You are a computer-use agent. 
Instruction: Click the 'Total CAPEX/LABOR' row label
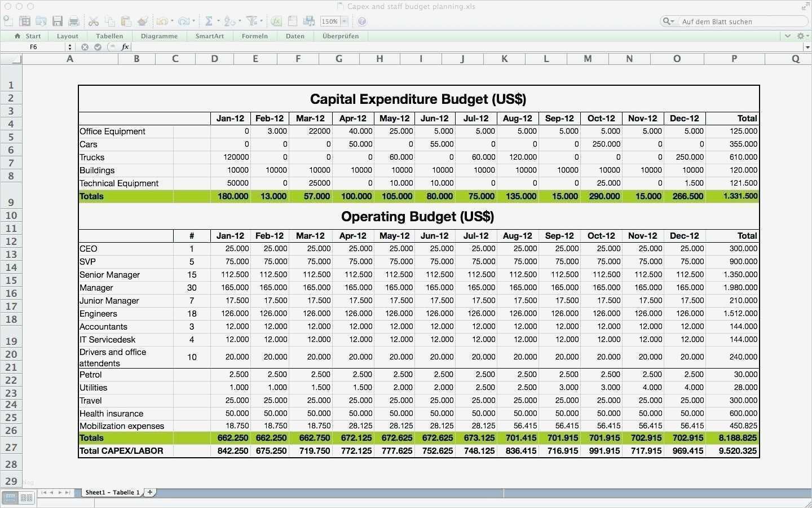coord(121,451)
